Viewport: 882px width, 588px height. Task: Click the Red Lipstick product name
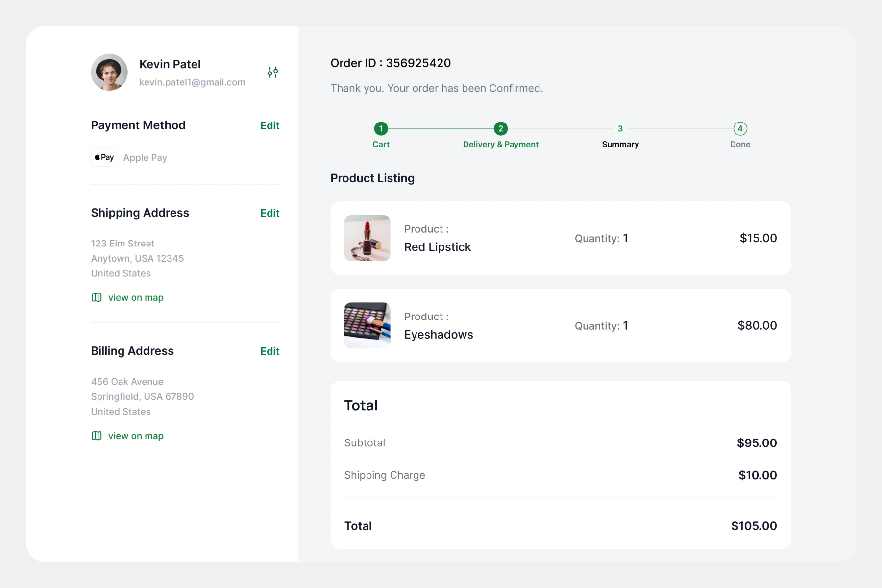pos(437,247)
